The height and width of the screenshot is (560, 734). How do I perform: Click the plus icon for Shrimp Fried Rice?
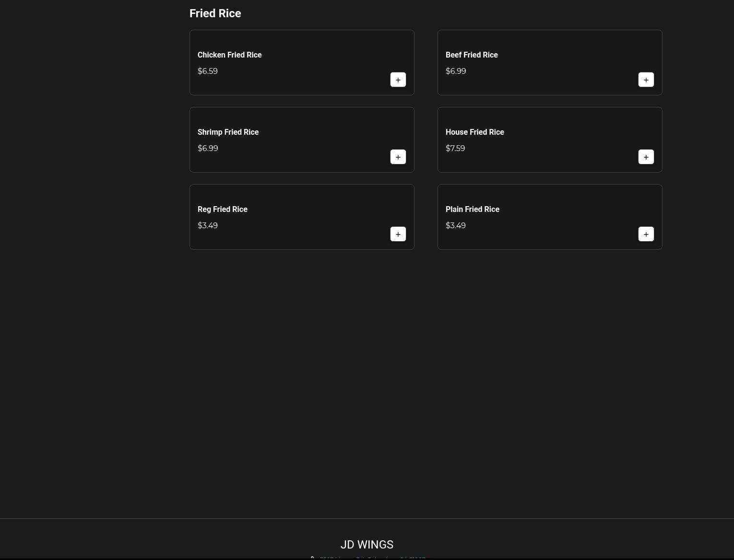coord(398,157)
